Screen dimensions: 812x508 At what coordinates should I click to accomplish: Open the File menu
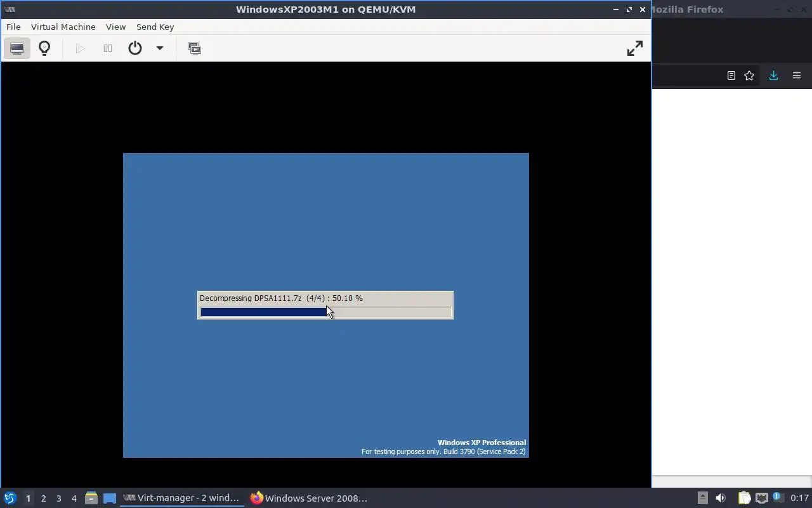13,27
